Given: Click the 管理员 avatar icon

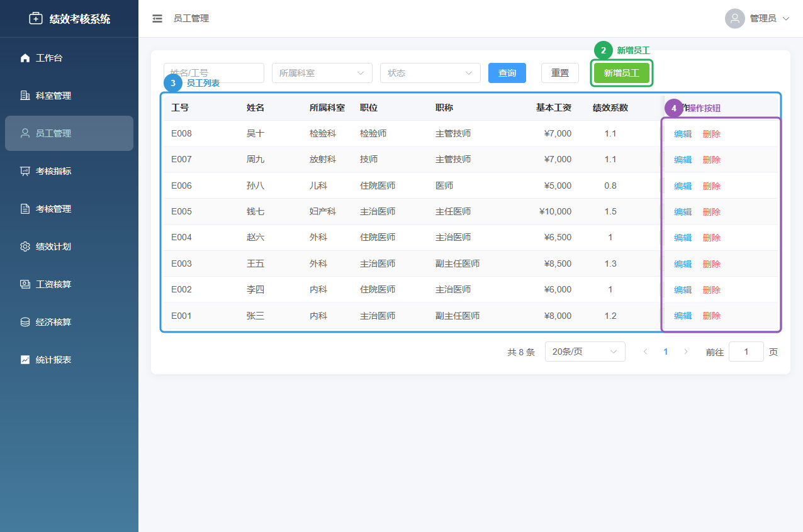Looking at the screenshot, I should point(734,18).
